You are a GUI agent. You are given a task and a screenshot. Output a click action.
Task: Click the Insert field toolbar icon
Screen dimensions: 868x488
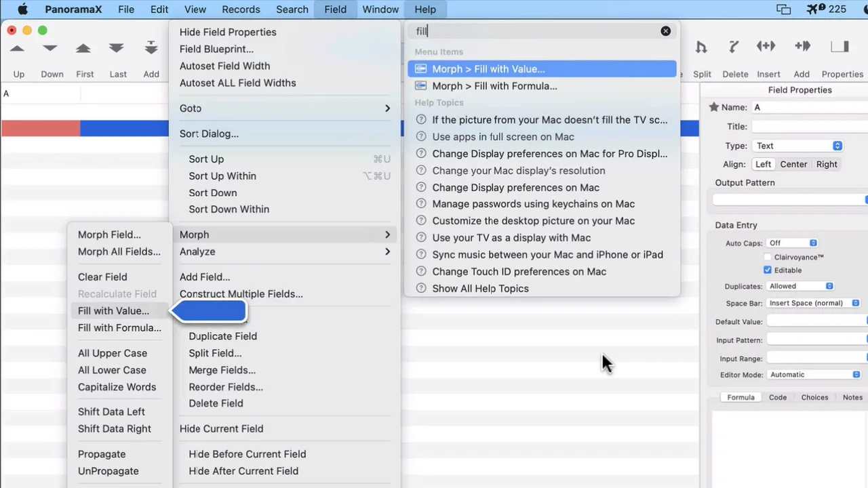(x=766, y=46)
